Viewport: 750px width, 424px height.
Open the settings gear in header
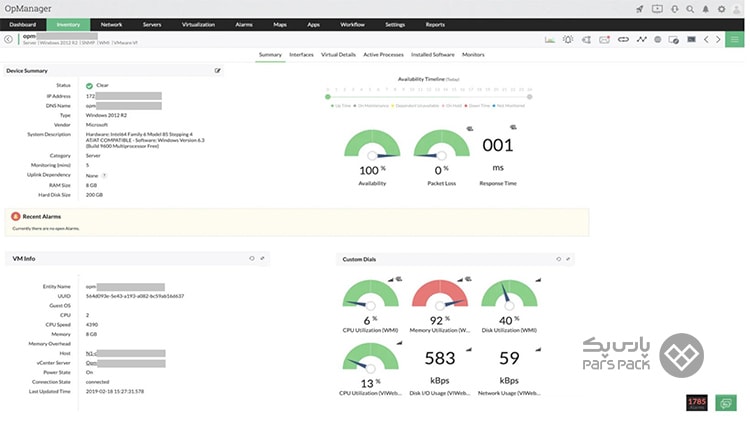pos(721,9)
